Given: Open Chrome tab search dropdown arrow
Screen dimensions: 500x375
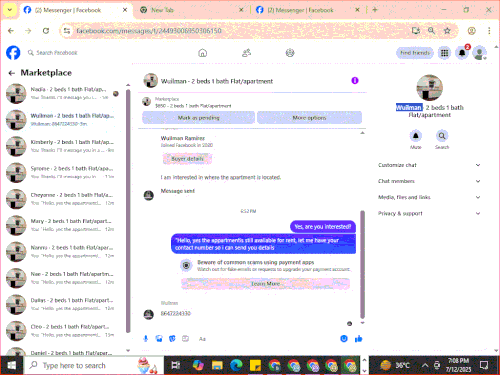Looking at the screenshot, I should 10,10.
